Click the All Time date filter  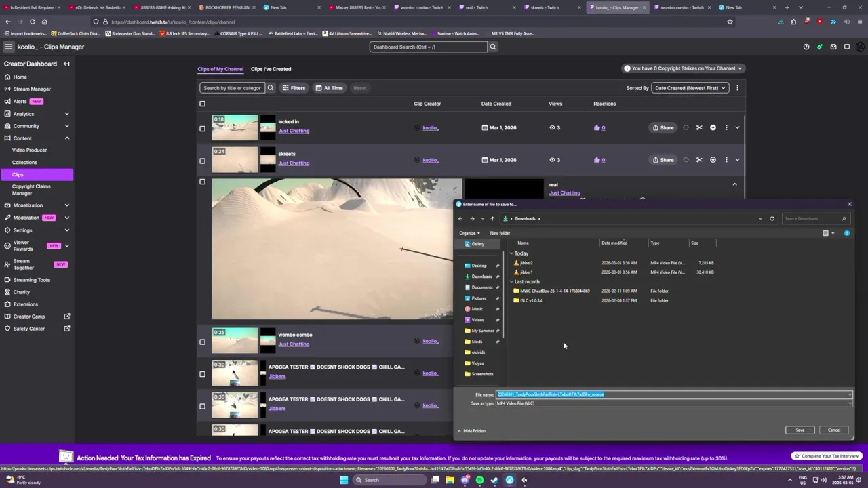click(329, 87)
